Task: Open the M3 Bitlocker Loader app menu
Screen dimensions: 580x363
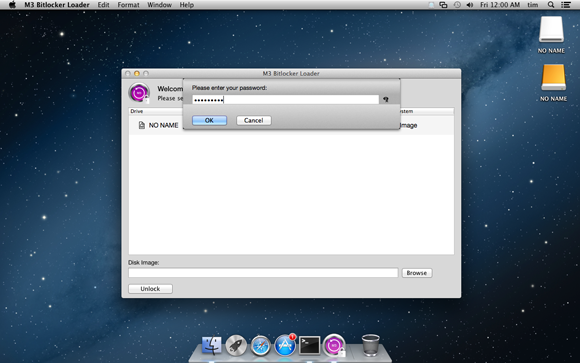Action: pyautogui.click(x=57, y=5)
